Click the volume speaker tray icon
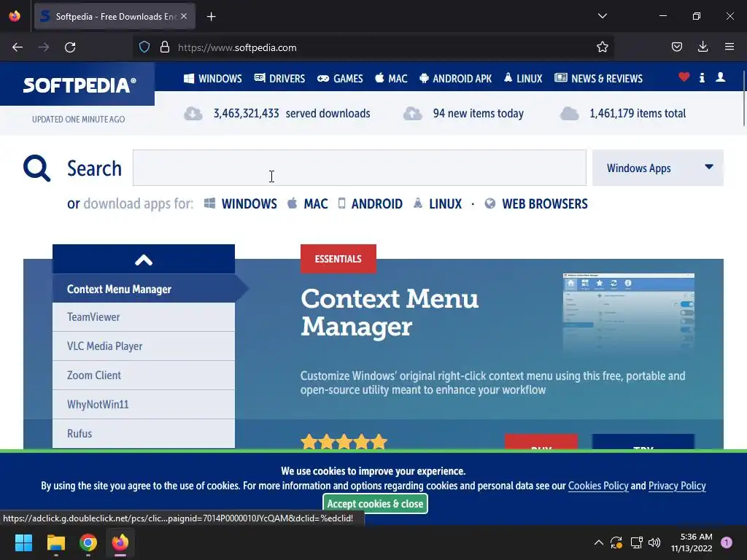This screenshot has height=560, width=747. tap(654, 542)
